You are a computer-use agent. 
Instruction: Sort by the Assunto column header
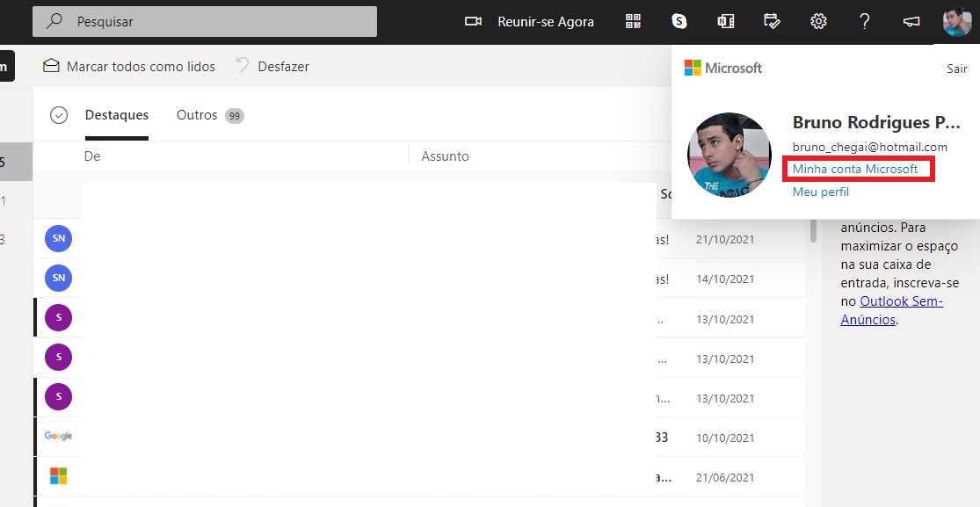(x=445, y=156)
